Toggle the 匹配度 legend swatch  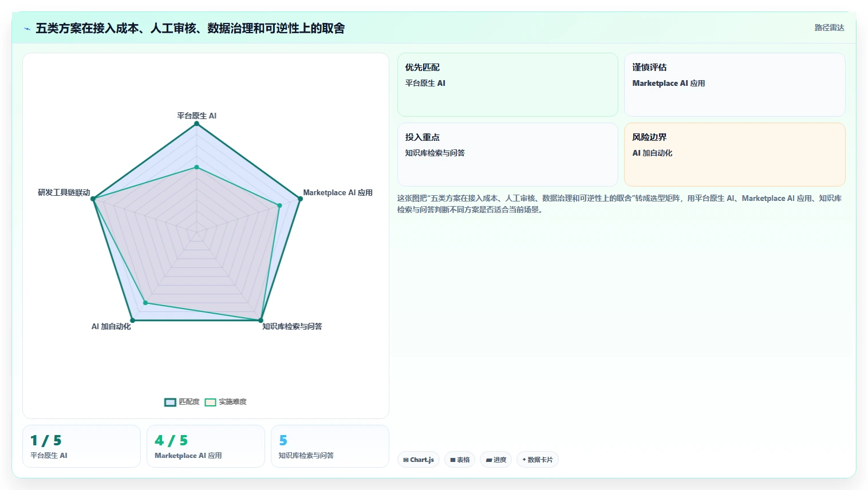(170, 402)
